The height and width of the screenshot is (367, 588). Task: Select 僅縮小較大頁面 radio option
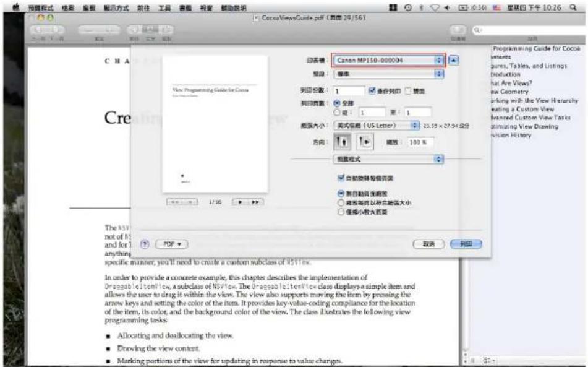(341, 212)
